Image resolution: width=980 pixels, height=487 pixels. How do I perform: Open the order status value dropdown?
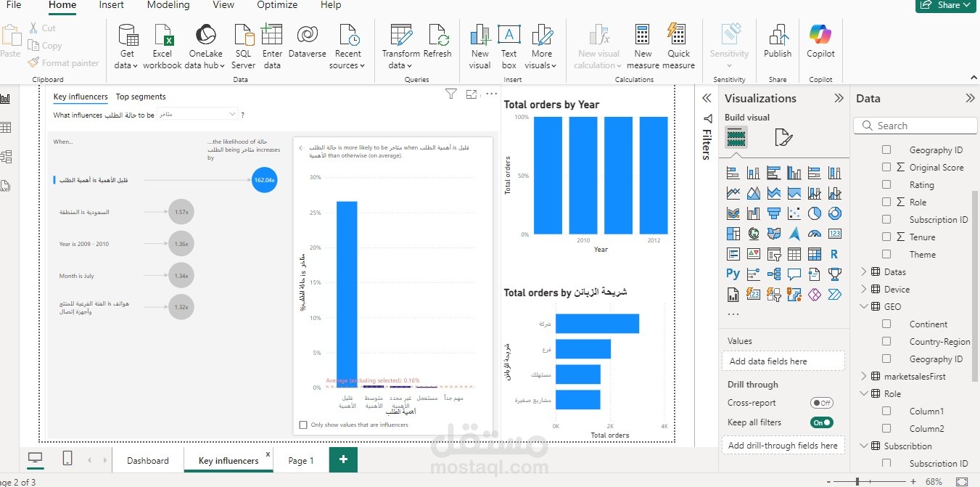(x=197, y=114)
